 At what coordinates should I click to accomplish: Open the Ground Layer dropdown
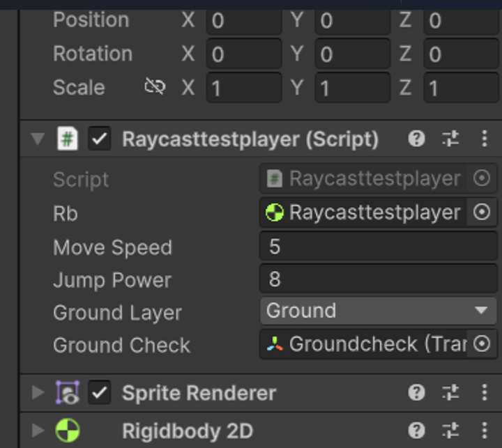pyautogui.click(x=378, y=311)
